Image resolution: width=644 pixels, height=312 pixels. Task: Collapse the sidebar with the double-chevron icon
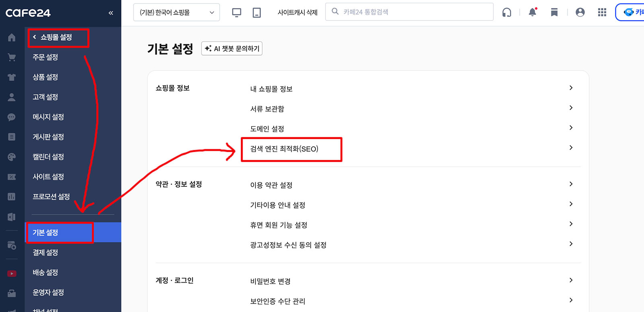coord(111,13)
